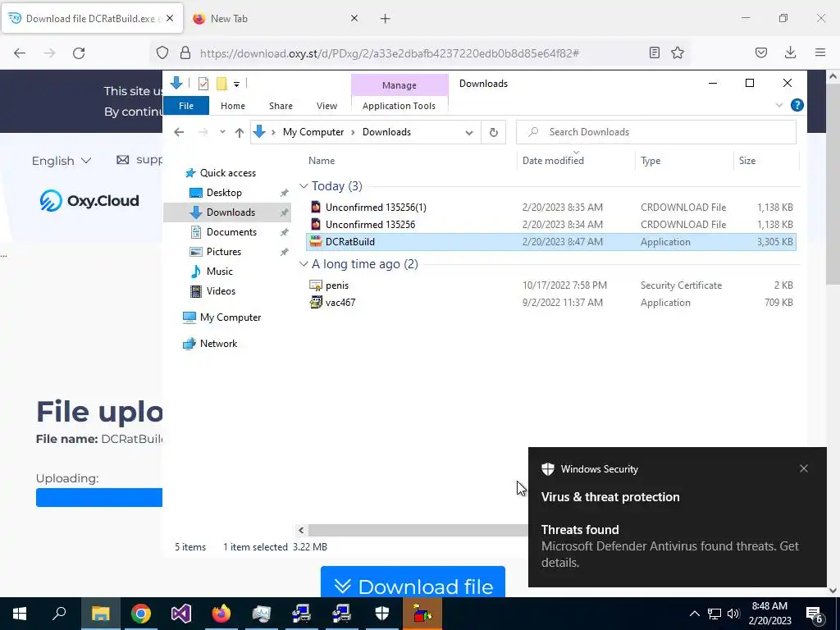The width and height of the screenshot is (840, 630).
Task: Sort files by Name column header
Action: (x=322, y=161)
